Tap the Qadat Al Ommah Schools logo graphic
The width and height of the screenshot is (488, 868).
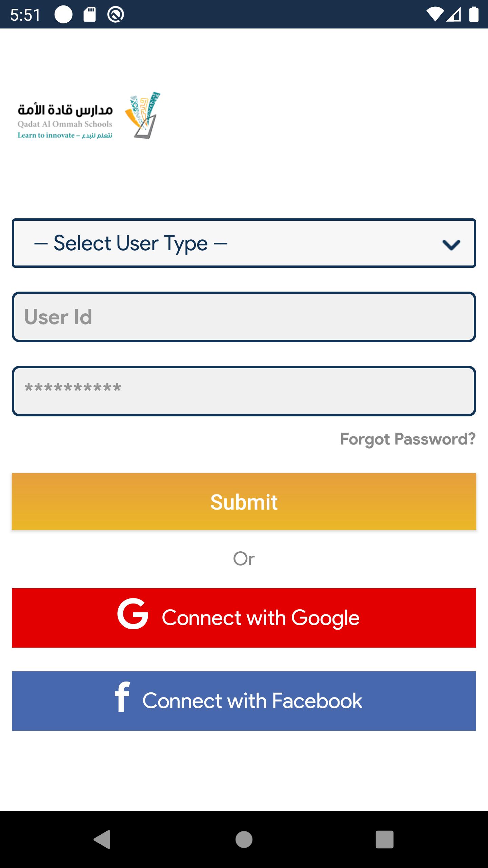tap(142, 115)
